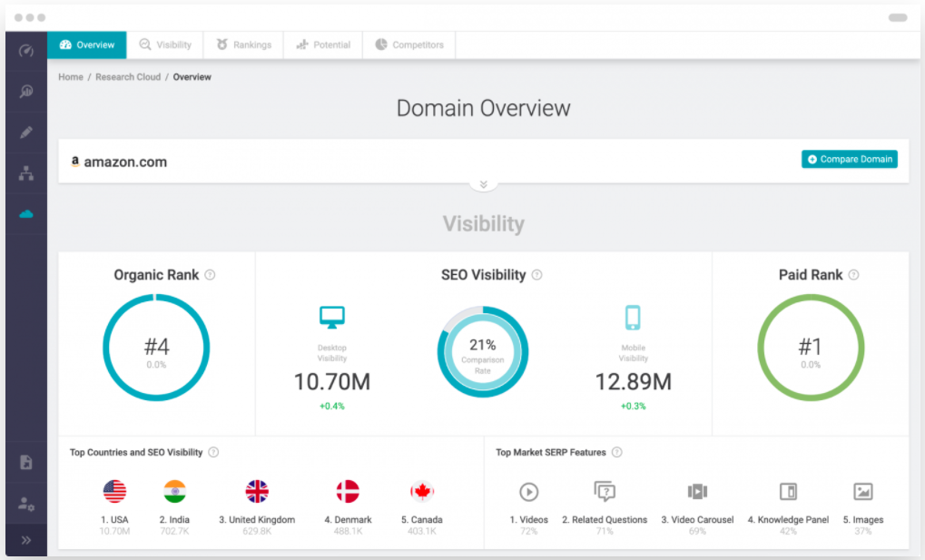
Task: Click the Images SERP feature icon
Action: click(863, 491)
